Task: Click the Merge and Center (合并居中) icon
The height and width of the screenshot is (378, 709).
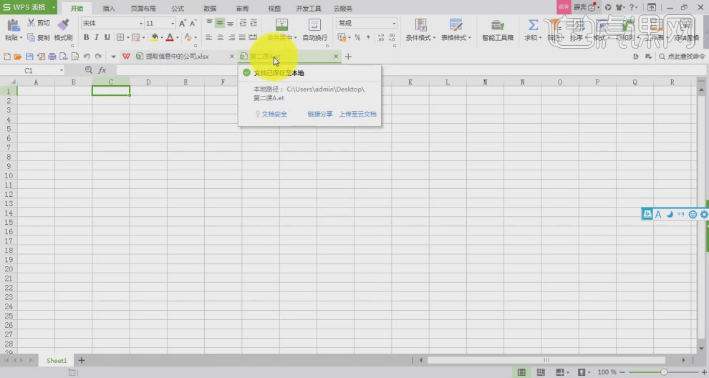Action: pyautogui.click(x=282, y=24)
